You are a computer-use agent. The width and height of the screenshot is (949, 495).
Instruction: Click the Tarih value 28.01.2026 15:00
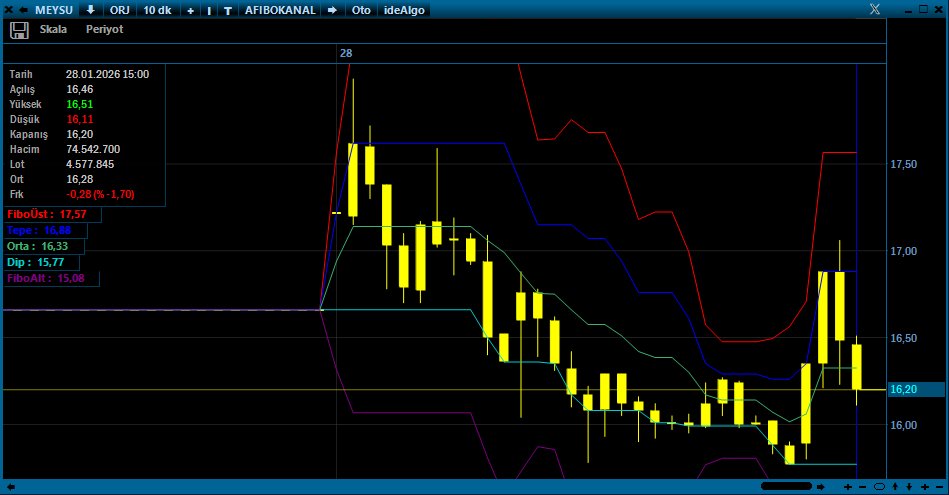pos(107,74)
